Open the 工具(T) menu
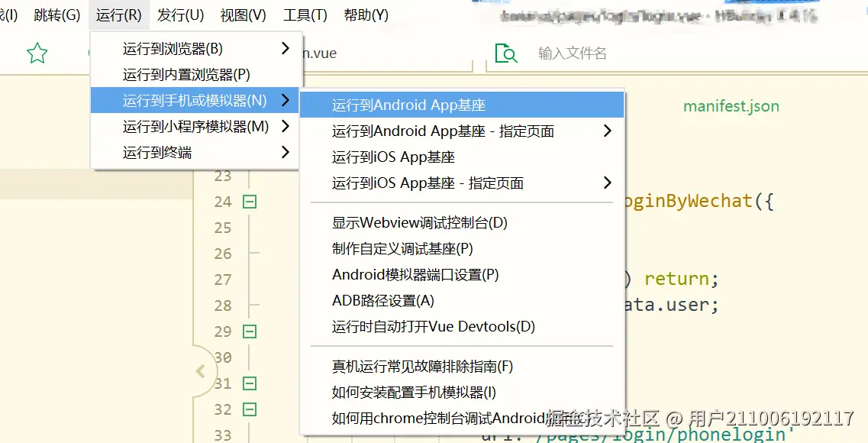The image size is (868, 443). (305, 15)
